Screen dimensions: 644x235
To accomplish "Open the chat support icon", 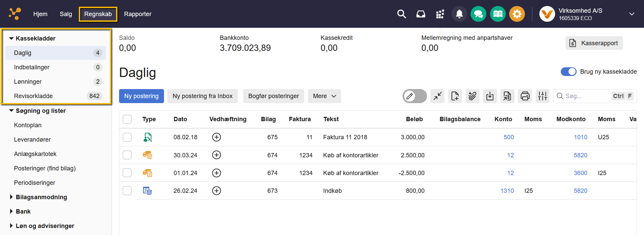I will pos(478,14).
